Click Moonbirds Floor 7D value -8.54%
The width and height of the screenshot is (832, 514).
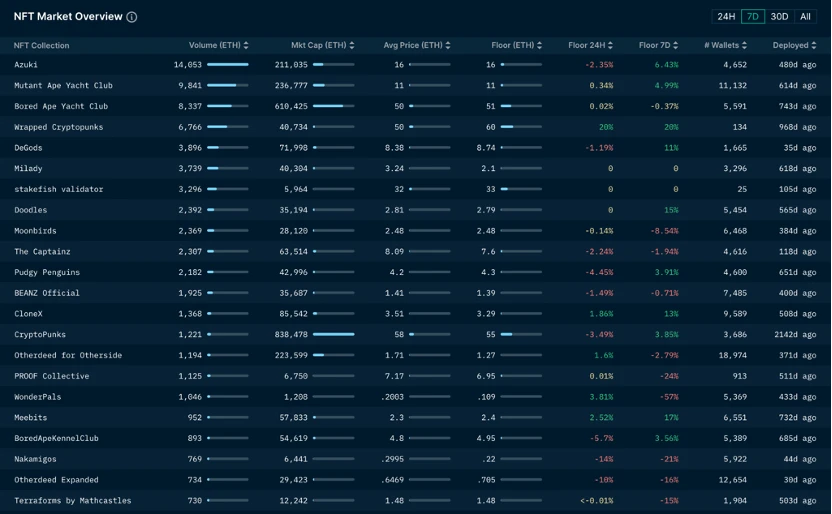tap(664, 231)
